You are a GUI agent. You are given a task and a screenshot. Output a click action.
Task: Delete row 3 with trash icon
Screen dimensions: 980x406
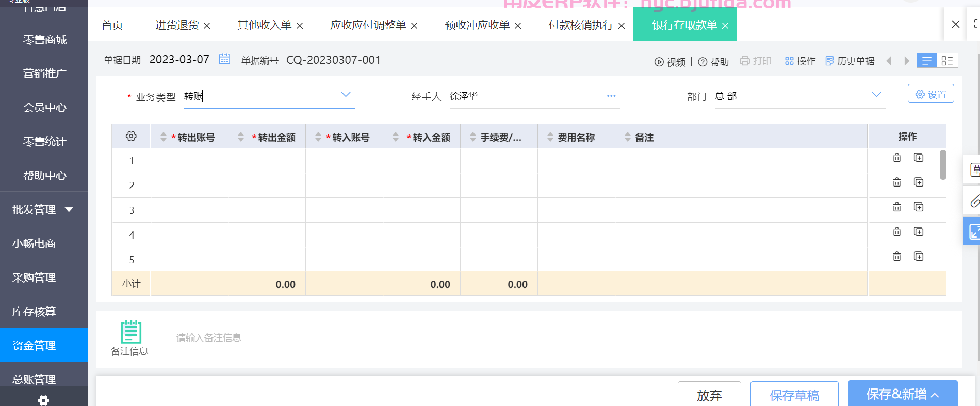point(897,207)
